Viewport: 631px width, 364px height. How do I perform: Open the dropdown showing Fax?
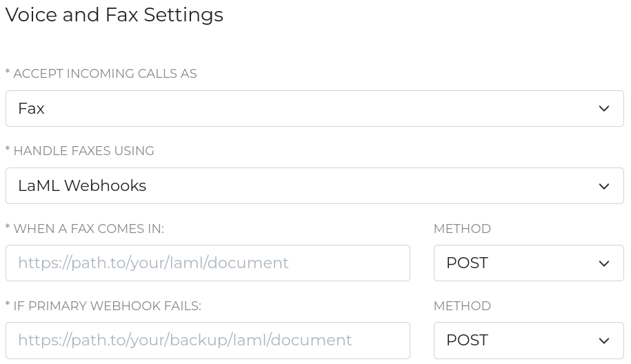point(314,109)
